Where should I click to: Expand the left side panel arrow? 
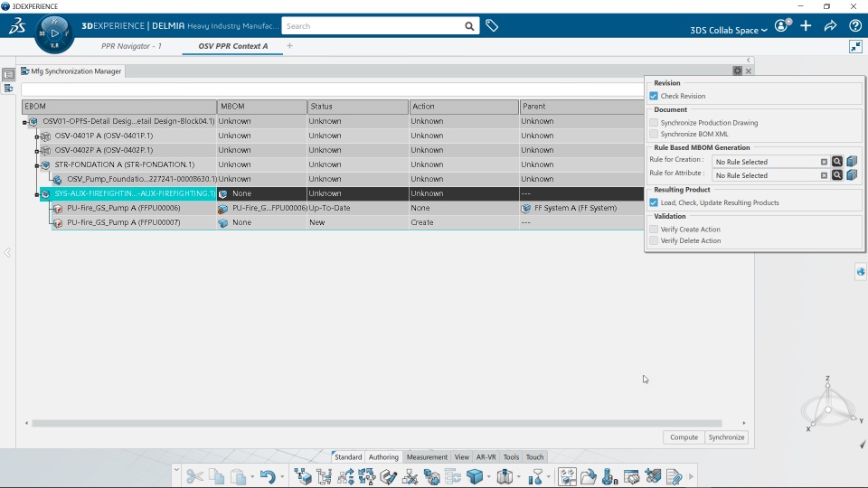click(x=7, y=252)
